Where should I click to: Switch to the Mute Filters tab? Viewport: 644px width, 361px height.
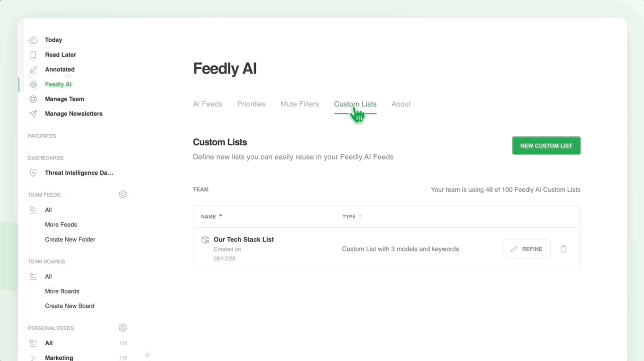300,104
